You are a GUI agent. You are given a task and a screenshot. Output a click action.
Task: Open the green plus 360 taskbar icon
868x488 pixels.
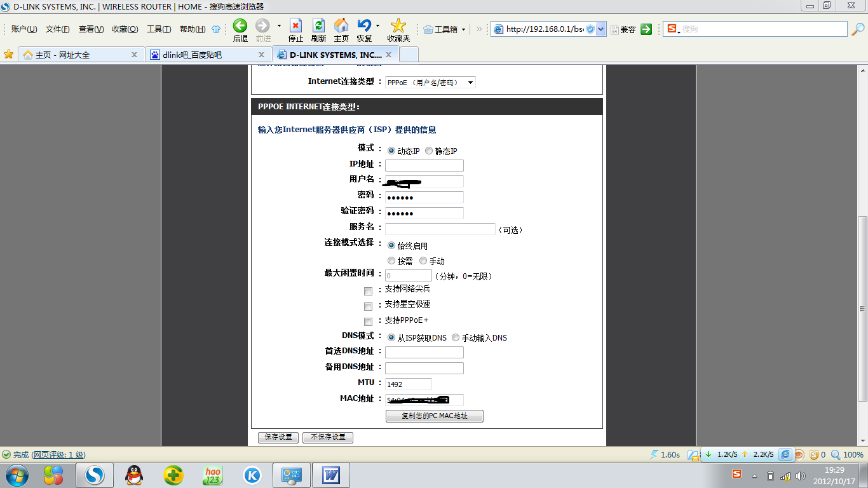[173, 475]
